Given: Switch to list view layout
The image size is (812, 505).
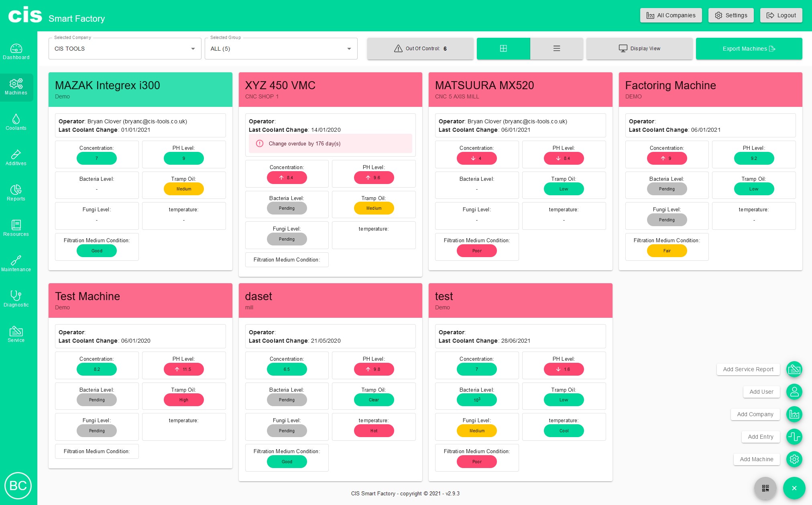Looking at the screenshot, I should 556,49.
